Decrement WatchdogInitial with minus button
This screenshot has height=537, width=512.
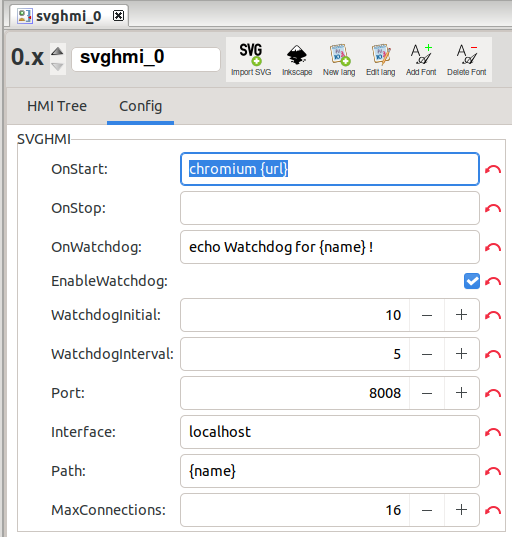point(427,315)
